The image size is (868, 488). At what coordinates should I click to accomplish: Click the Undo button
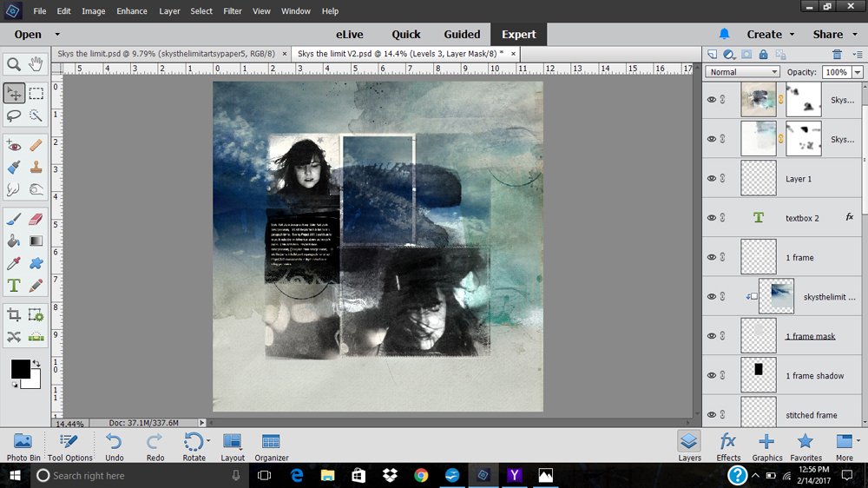coord(114,446)
